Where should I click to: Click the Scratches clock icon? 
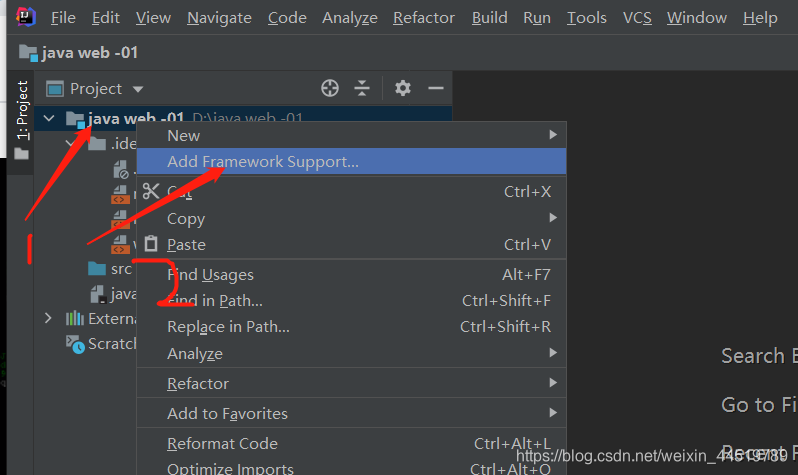coord(75,345)
